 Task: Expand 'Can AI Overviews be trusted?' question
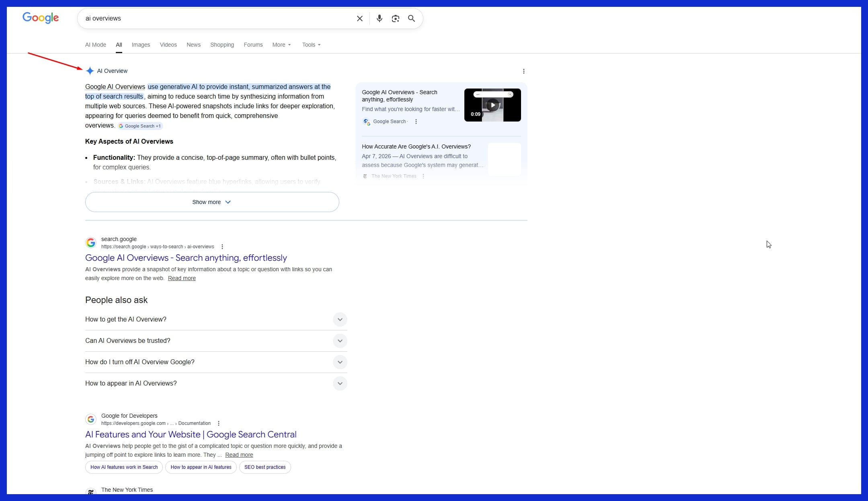(340, 341)
